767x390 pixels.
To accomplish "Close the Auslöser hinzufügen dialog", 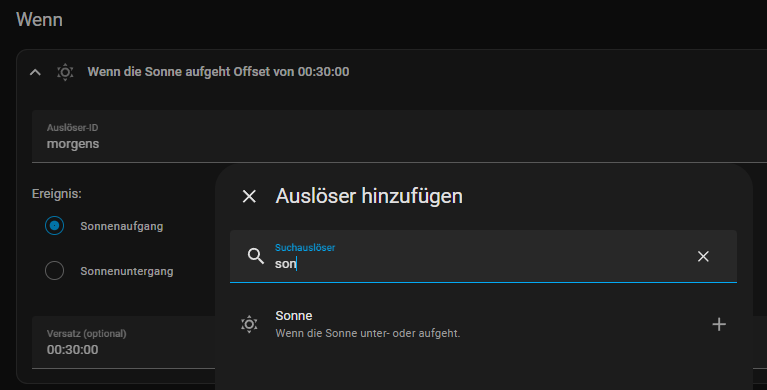I will pos(249,196).
